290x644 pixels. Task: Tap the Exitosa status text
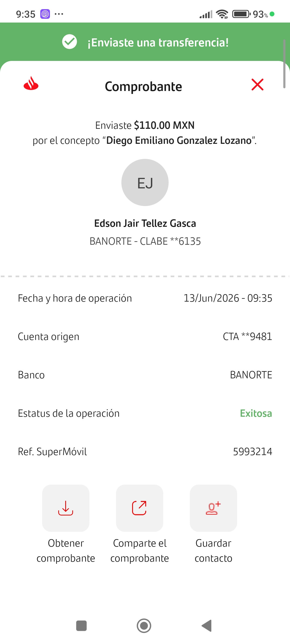[256, 414]
